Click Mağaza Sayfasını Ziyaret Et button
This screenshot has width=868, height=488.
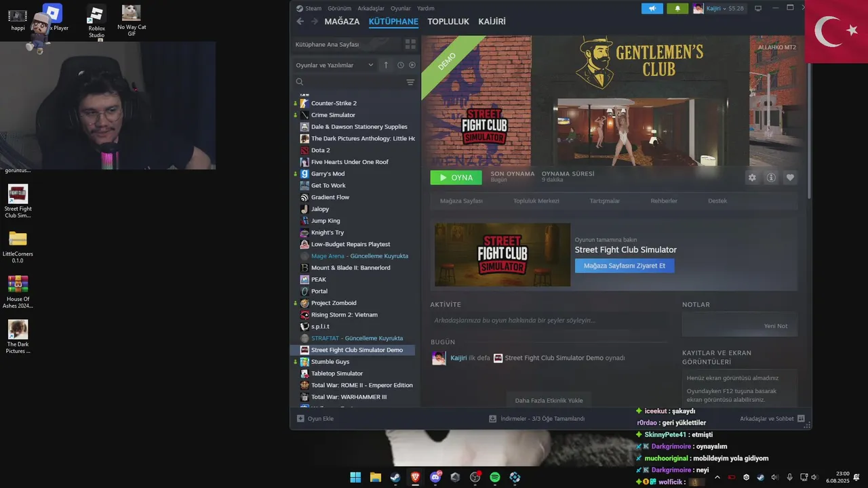click(x=625, y=266)
